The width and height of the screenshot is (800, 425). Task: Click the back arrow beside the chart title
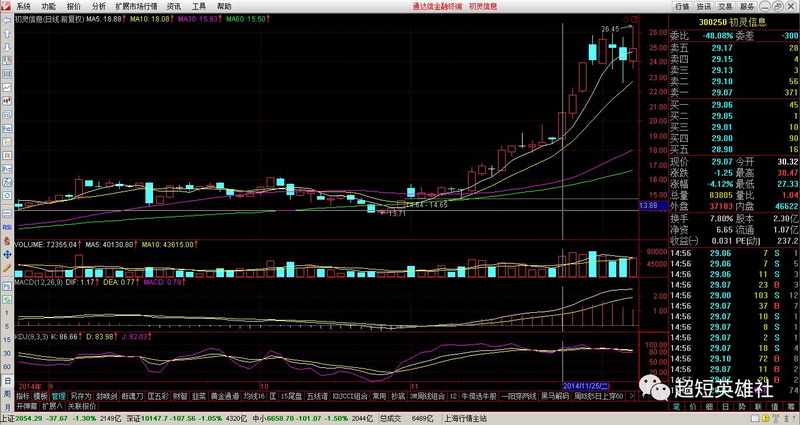[x=6, y=18]
